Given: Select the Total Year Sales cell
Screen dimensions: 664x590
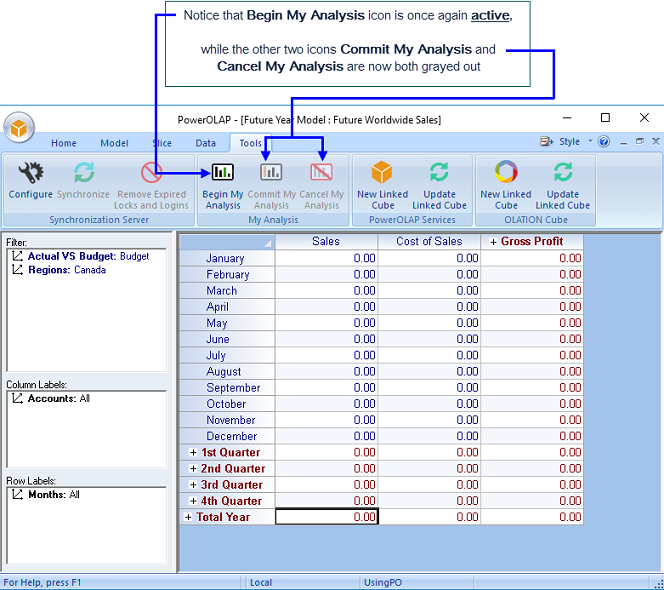Looking at the screenshot, I should 326,517.
